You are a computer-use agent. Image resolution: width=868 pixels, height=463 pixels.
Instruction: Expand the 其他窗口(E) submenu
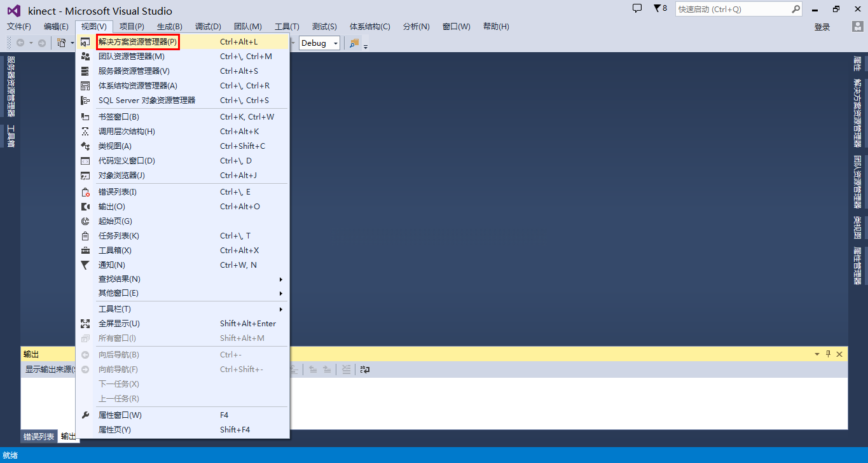pos(281,293)
